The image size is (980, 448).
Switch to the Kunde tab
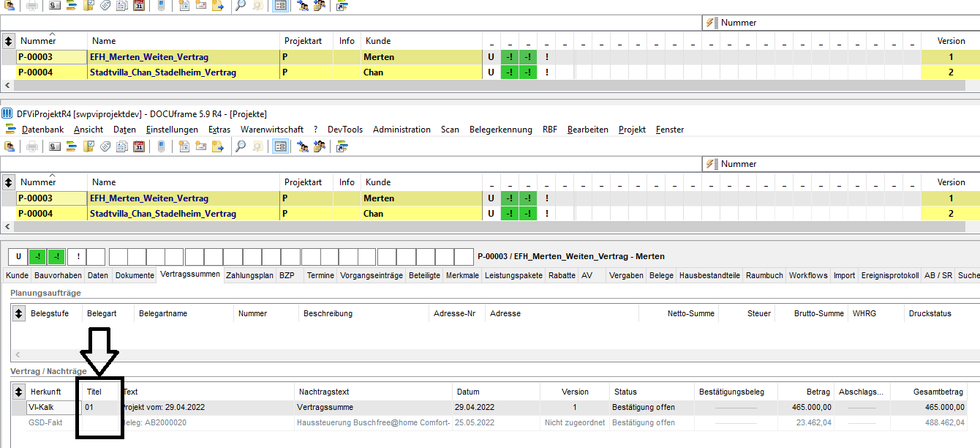18,275
